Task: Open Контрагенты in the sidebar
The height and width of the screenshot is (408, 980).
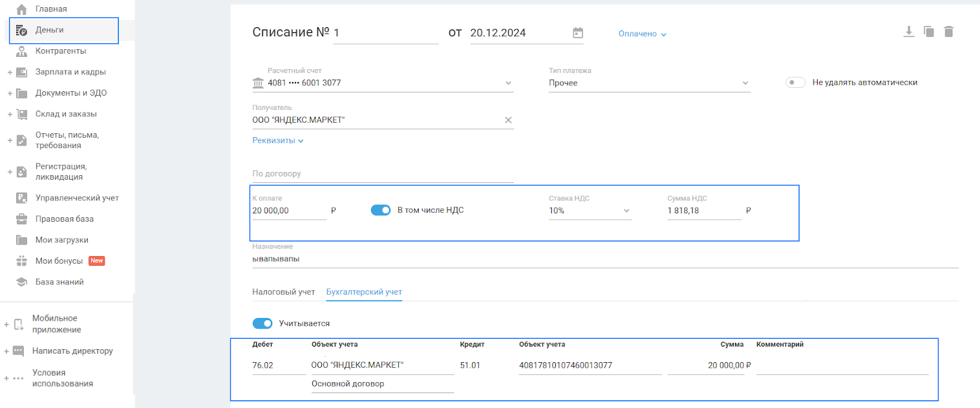Action: (60, 51)
